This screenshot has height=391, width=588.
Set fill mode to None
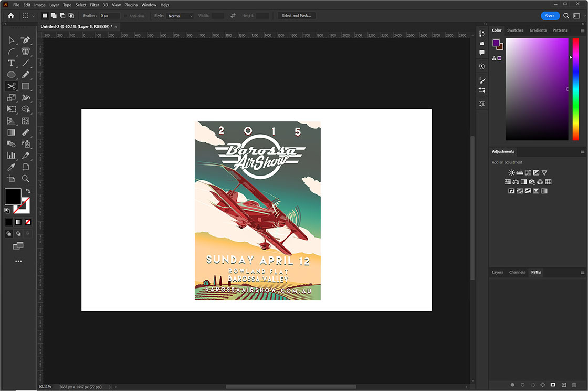pos(28,222)
